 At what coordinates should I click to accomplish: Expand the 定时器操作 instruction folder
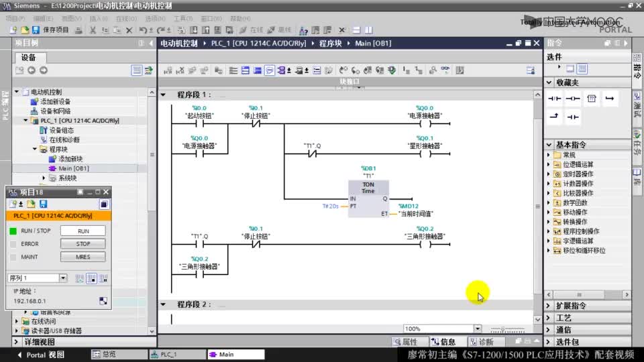pyautogui.click(x=549, y=174)
